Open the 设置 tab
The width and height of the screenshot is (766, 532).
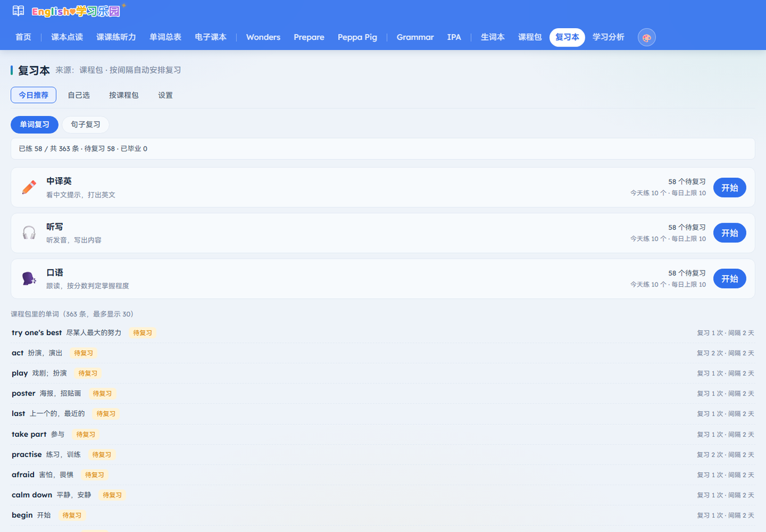(x=166, y=95)
